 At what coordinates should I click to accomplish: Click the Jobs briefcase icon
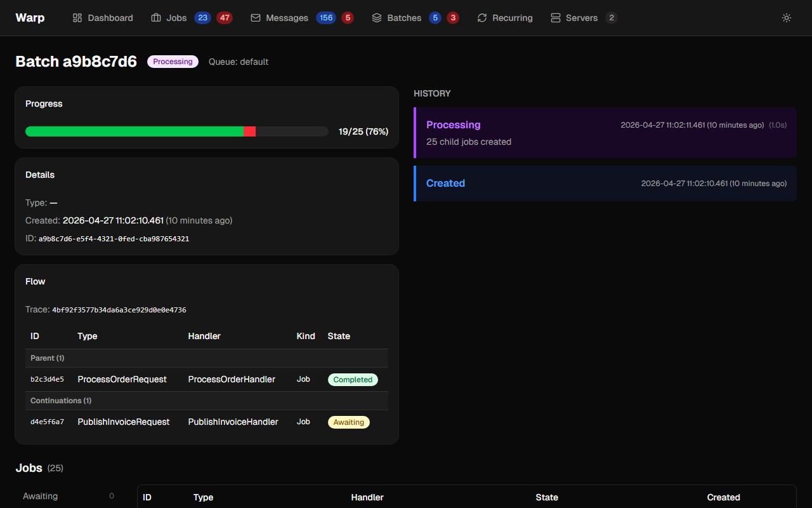156,18
